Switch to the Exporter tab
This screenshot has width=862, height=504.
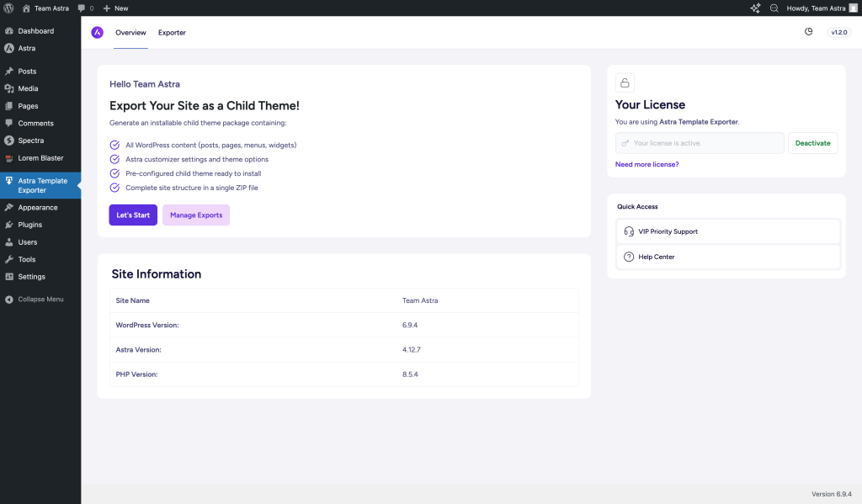click(x=172, y=33)
